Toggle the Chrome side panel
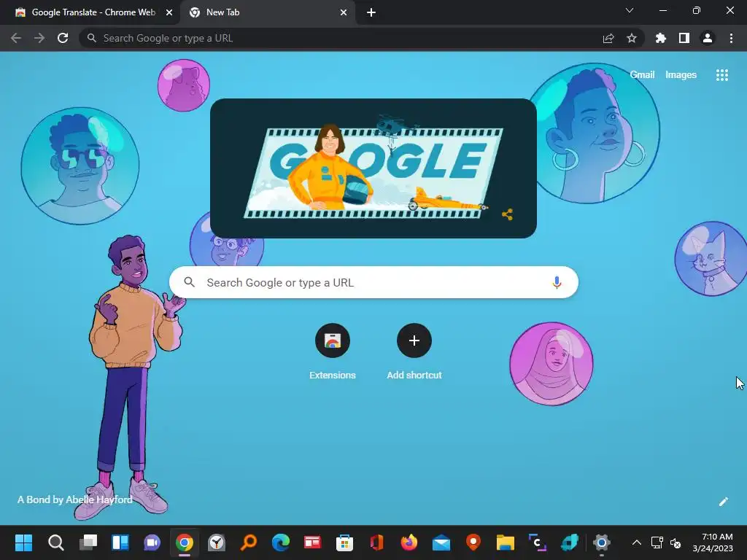This screenshot has height=560, width=747. pos(684,38)
